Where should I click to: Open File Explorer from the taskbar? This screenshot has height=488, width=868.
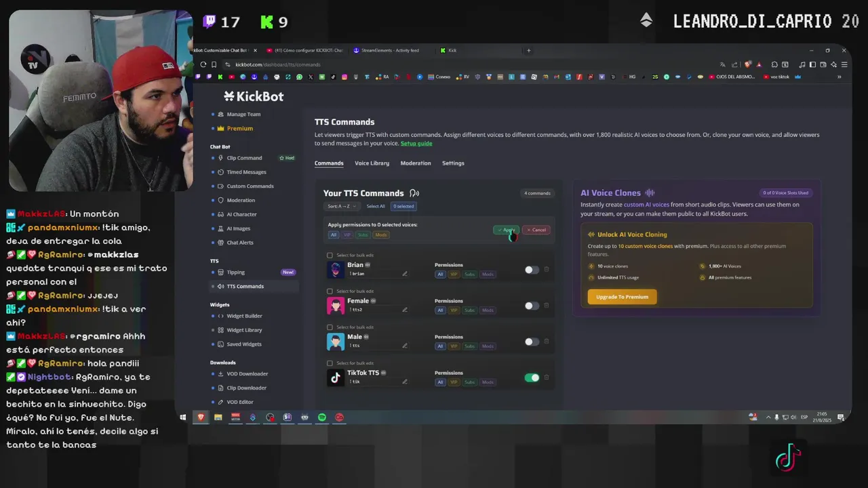[218, 417]
